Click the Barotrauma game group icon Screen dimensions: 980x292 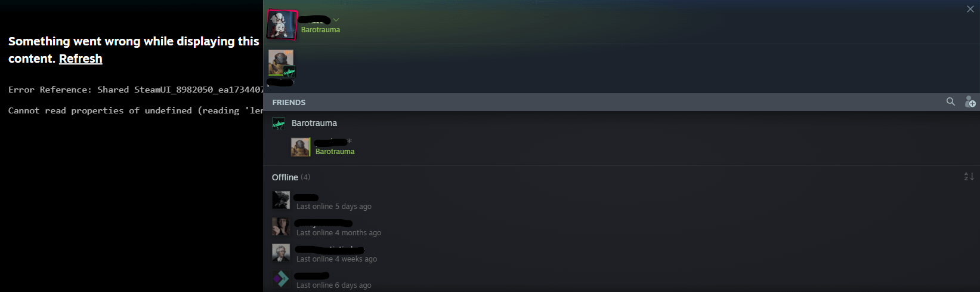[x=279, y=124]
